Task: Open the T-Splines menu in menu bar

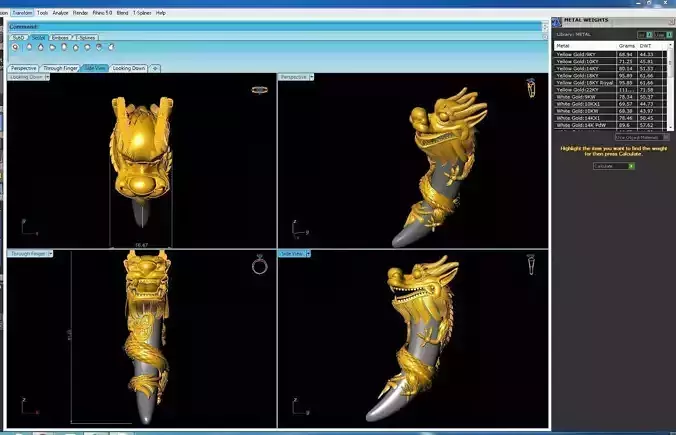Action: tap(142, 13)
